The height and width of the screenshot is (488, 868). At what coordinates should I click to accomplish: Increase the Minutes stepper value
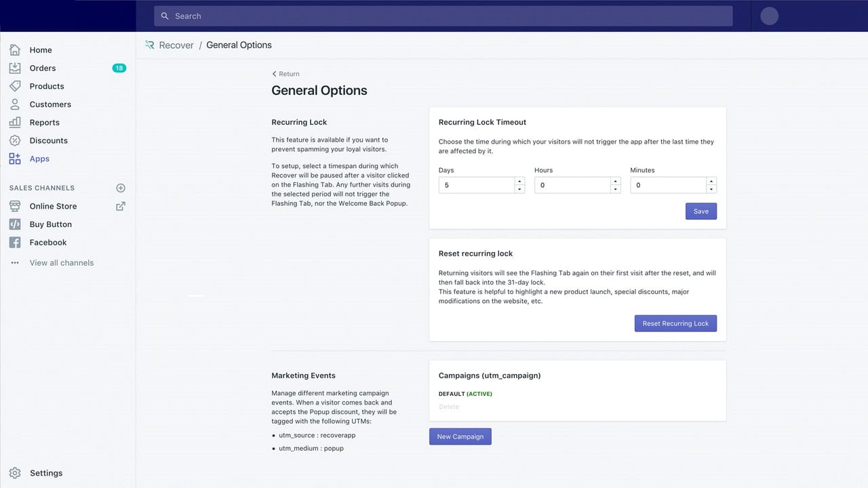711,181
